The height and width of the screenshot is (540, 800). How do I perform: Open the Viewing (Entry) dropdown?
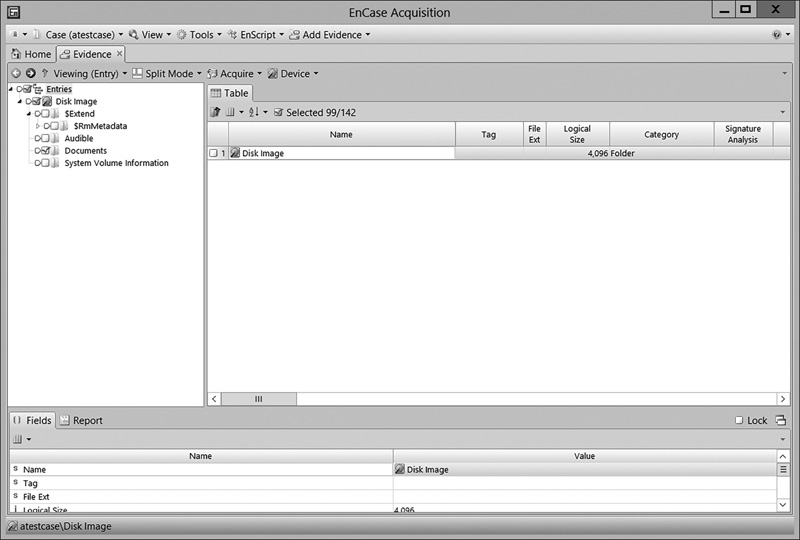point(90,73)
